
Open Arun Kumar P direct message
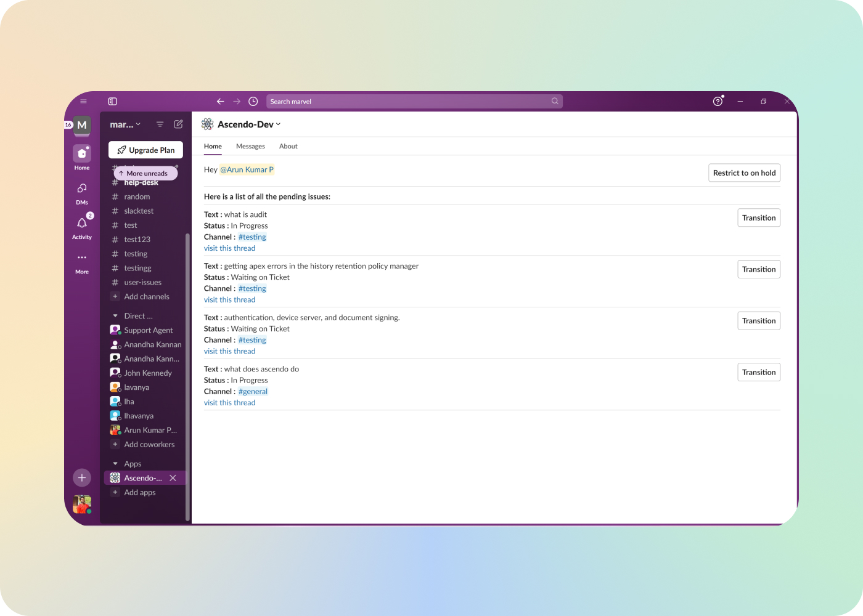[x=145, y=430]
